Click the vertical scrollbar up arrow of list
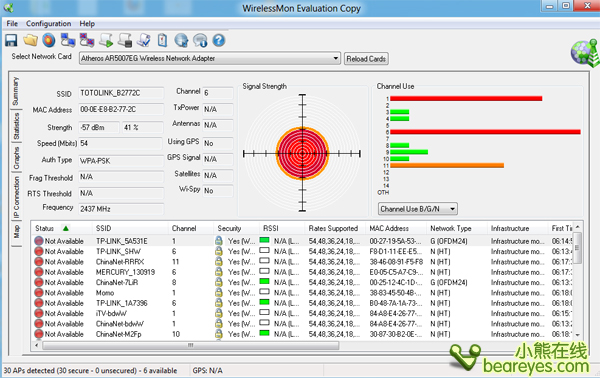 point(578,228)
